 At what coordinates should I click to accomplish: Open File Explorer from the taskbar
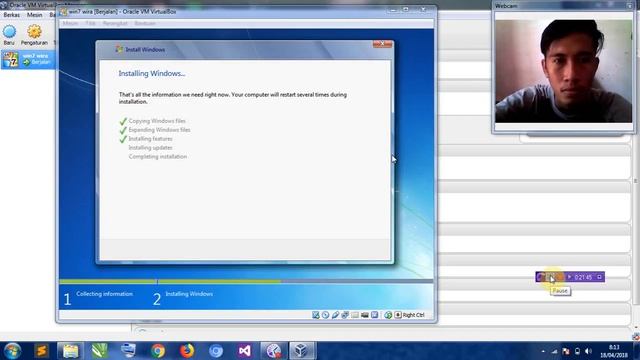click(x=70, y=351)
